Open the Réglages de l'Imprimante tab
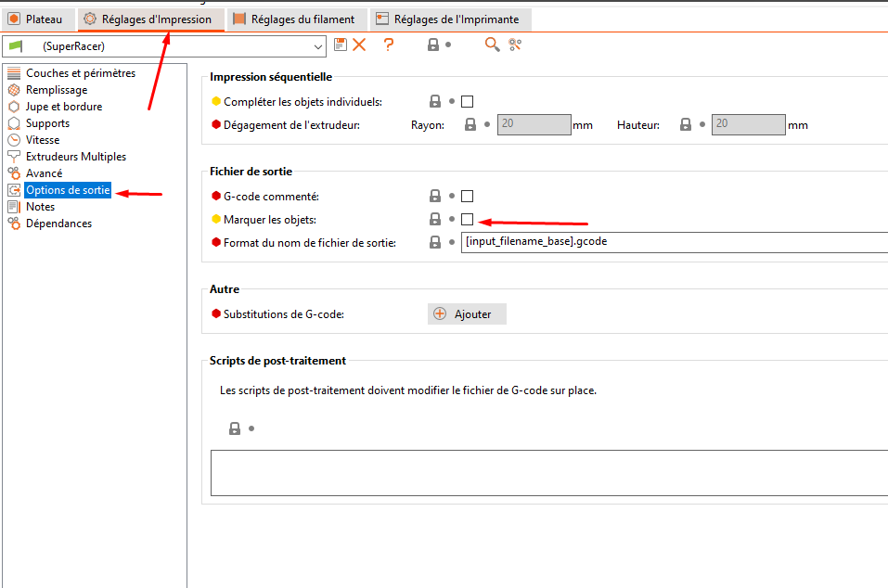 [x=451, y=19]
